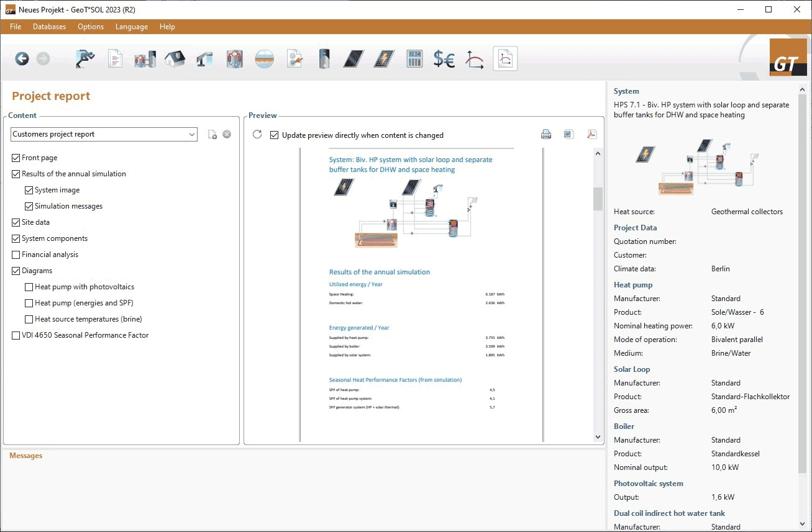Click the refresh preview icon

257,135
